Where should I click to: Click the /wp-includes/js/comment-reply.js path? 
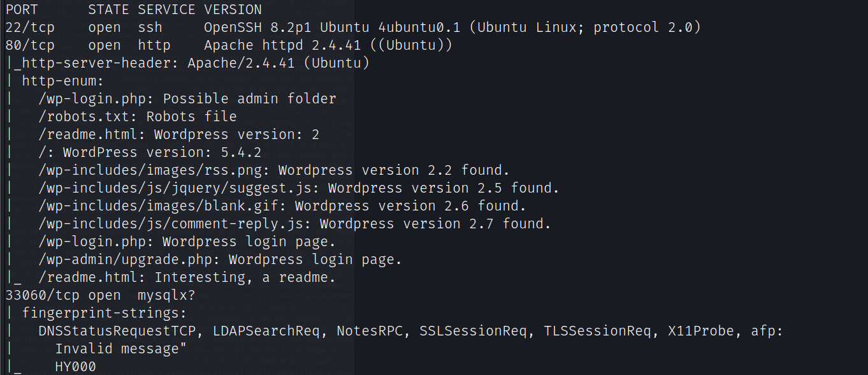[175, 224]
